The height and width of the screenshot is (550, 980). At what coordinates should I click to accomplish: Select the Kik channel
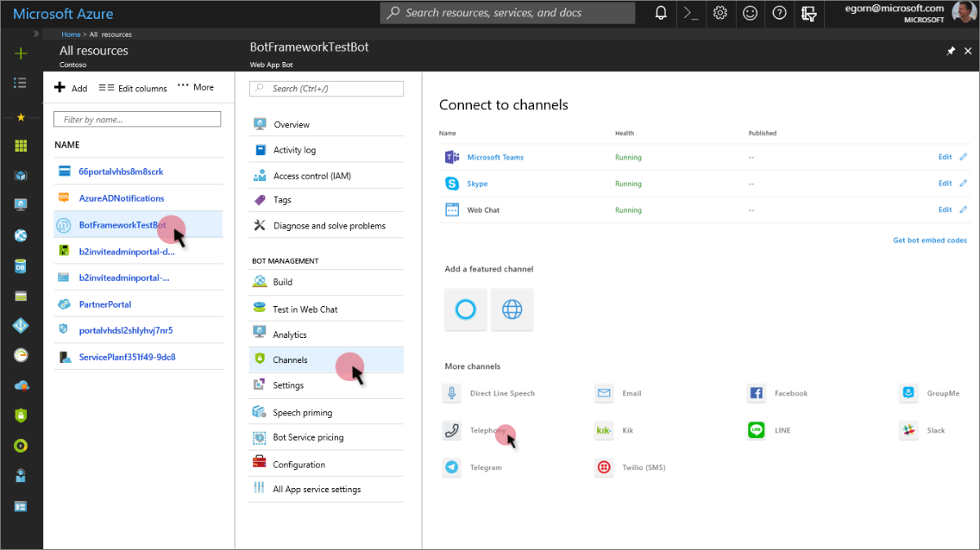tap(614, 431)
